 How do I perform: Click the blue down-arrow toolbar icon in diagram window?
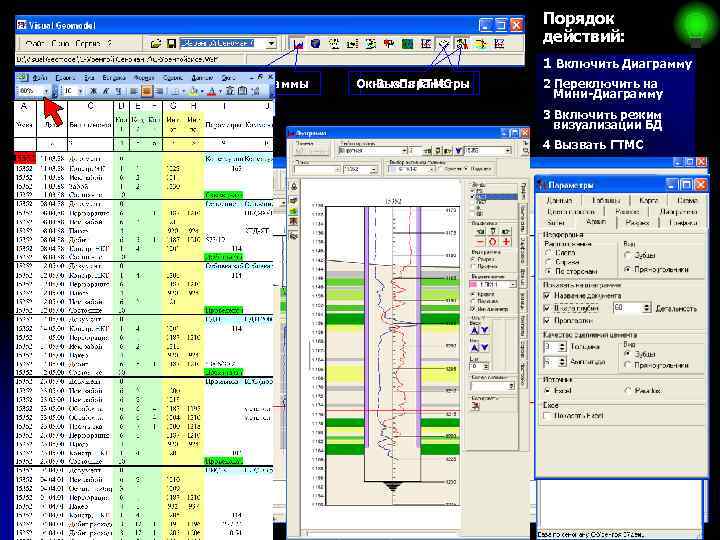[x=457, y=151]
